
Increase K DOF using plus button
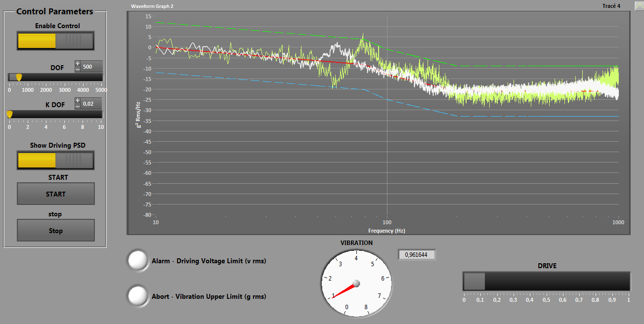click(78, 100)
